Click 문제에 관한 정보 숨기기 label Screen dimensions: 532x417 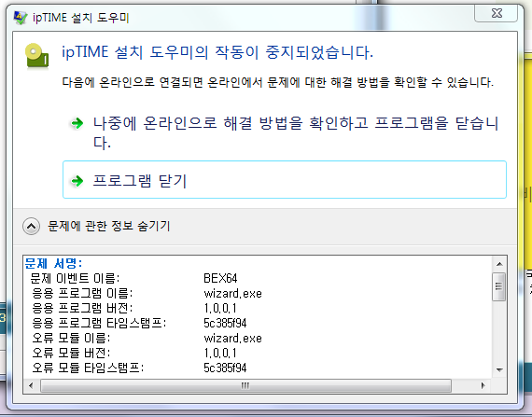[x=109, y=226]
